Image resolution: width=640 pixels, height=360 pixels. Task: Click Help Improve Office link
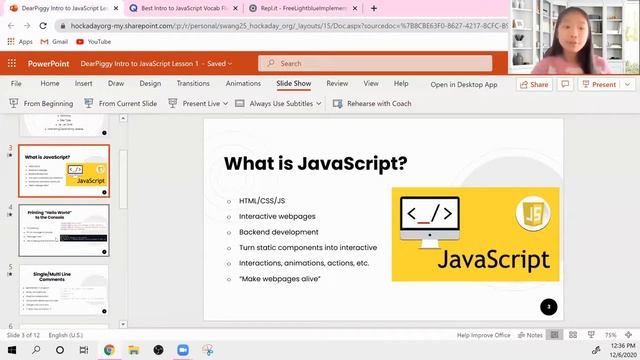click(484, 335)
